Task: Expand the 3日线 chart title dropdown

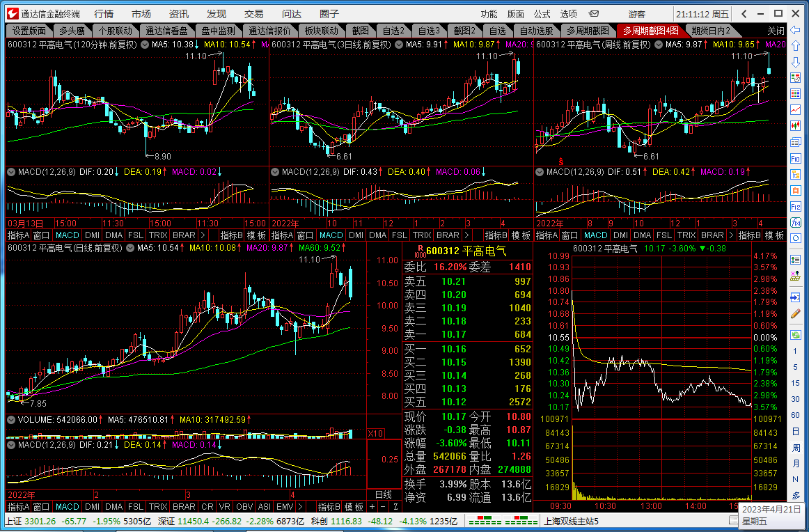Action: tap(399, 45)
